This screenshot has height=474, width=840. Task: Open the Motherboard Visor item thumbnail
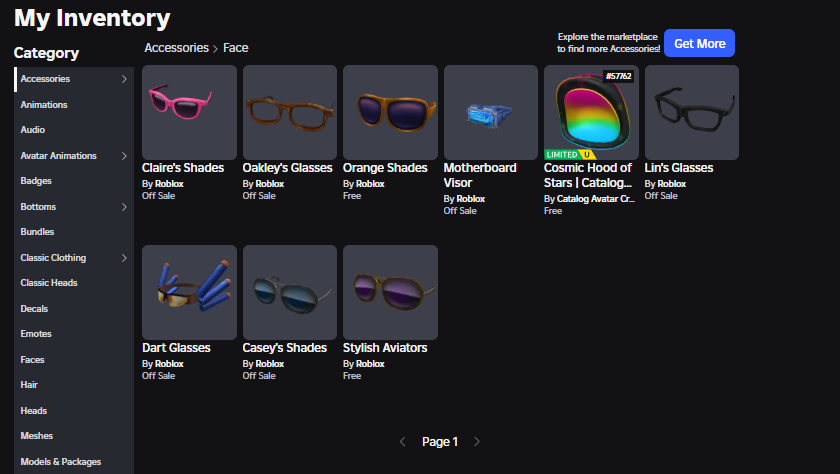click(491, 112)
